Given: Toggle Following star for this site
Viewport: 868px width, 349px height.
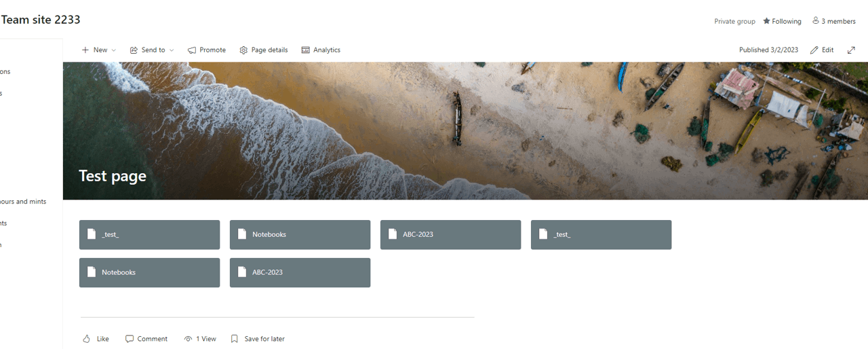Looking at the screenshot, I should coord(766,21).
